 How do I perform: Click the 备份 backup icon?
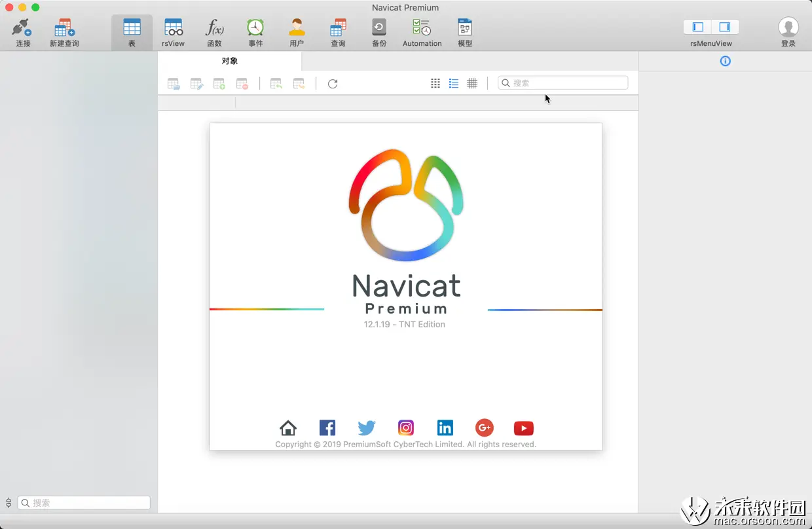(x=379, y=27)
